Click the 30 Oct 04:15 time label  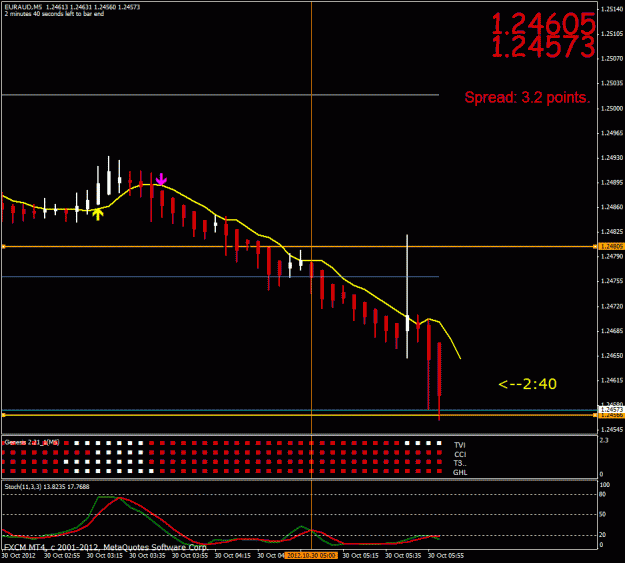click(232, 555)
